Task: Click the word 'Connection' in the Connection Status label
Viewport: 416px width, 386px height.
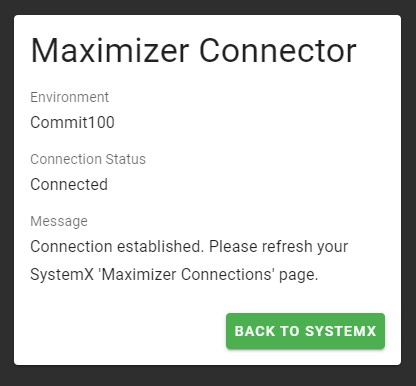Action: tap(66, 159)
